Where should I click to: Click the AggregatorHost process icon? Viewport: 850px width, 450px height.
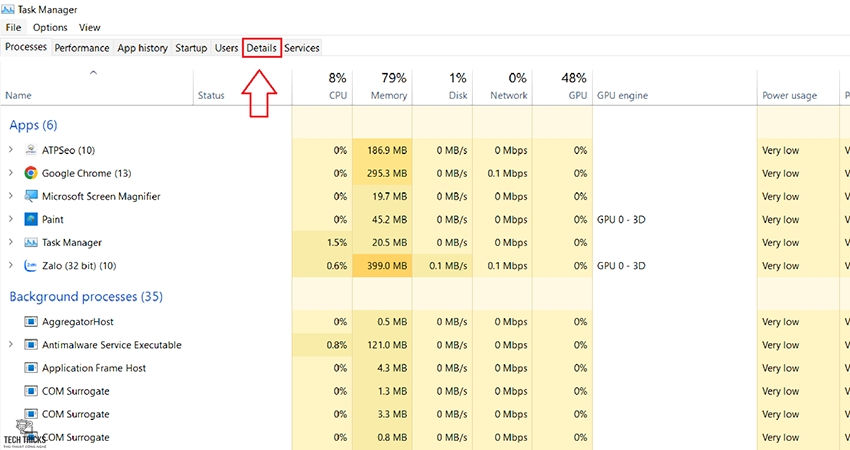(31, 322)
